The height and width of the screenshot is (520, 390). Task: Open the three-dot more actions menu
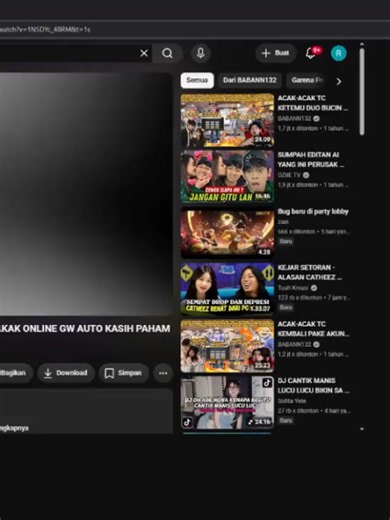click(x=163, y=373)
